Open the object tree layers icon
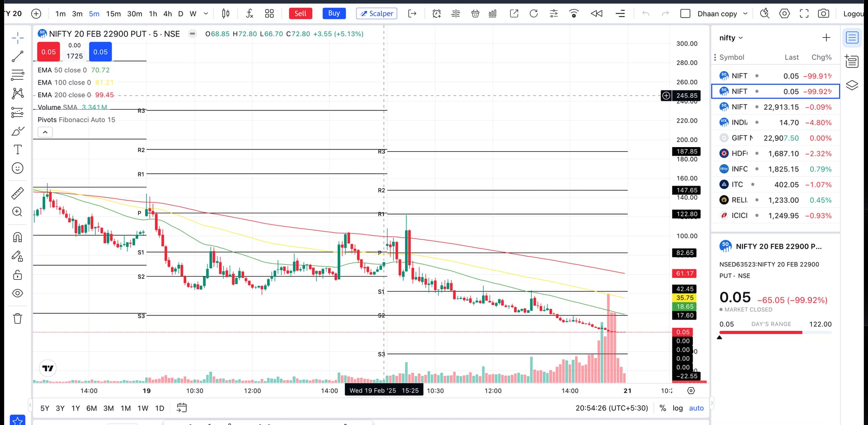The image size is (868, 425). click(x=852, y=85)
